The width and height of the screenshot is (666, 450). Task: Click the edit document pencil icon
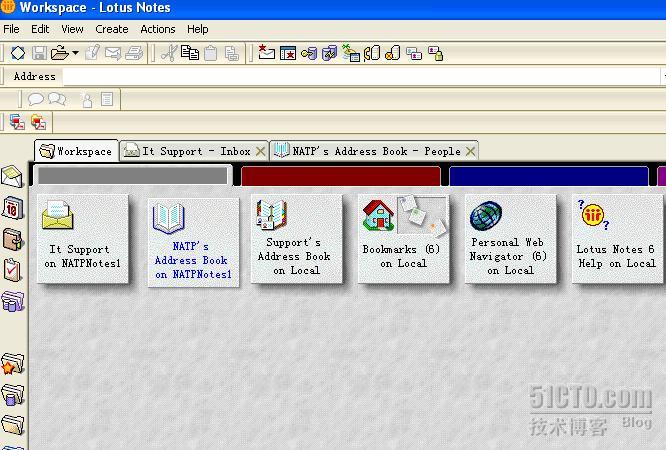(92, 53)
